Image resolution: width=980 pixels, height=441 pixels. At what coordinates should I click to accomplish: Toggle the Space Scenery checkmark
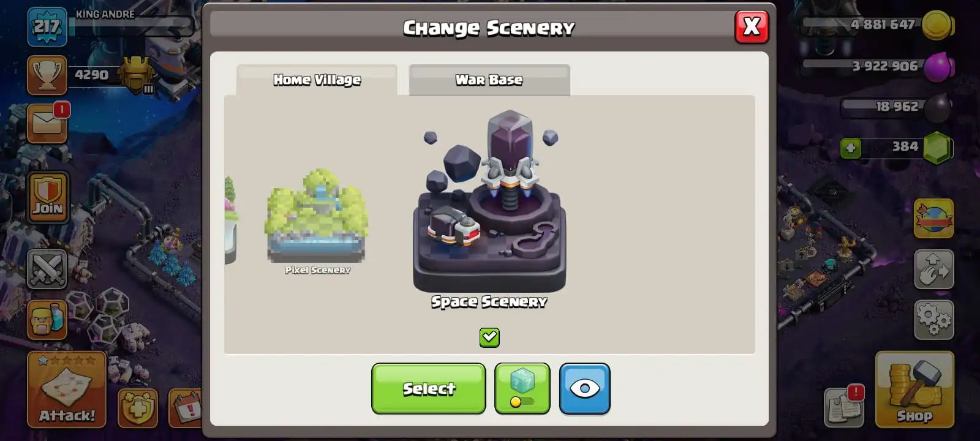click(489, 337)
